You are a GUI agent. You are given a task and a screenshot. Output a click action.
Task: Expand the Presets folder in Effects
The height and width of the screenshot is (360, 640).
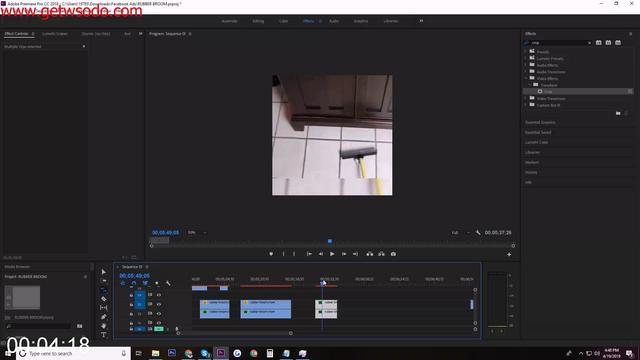[x=526, y=52]
